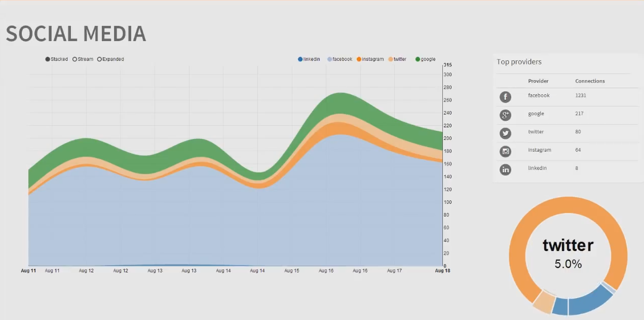Viewport: 644px width, 320px height.
Task: Click the LinkedIn provider icon
Action: 505,170
